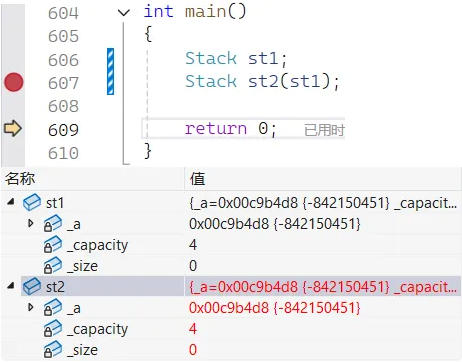Select st1 _size value 0
This screenshot has width=462, height=362.
pos(193,266)
